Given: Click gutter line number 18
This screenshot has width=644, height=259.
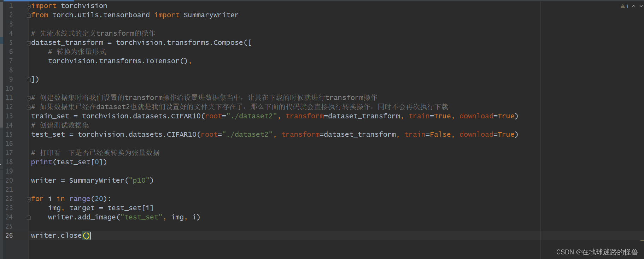Looking at the screenshot, I should pyautogui.click(x=9, y=162).
